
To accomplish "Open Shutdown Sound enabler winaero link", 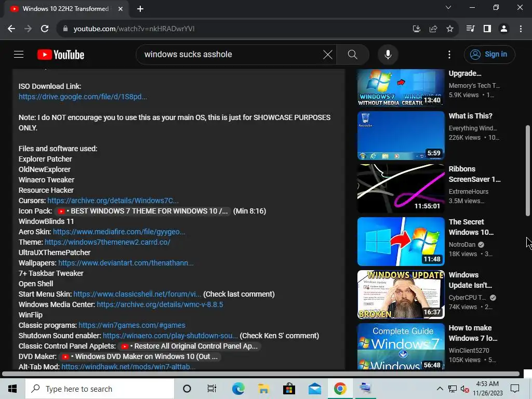I will pos(170,336).
